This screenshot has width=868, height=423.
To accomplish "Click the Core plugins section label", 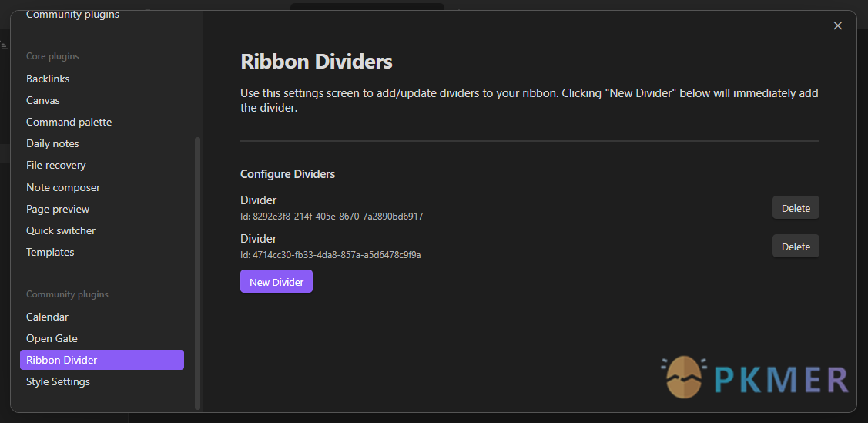I will point(52,56).
